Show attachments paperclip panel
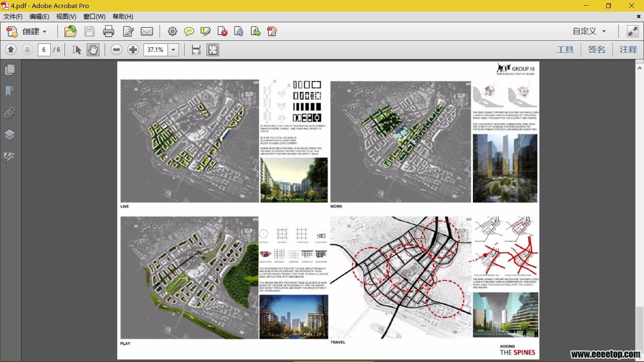The height and width of the screenshot is (362, 644). (x=10, y=113)
